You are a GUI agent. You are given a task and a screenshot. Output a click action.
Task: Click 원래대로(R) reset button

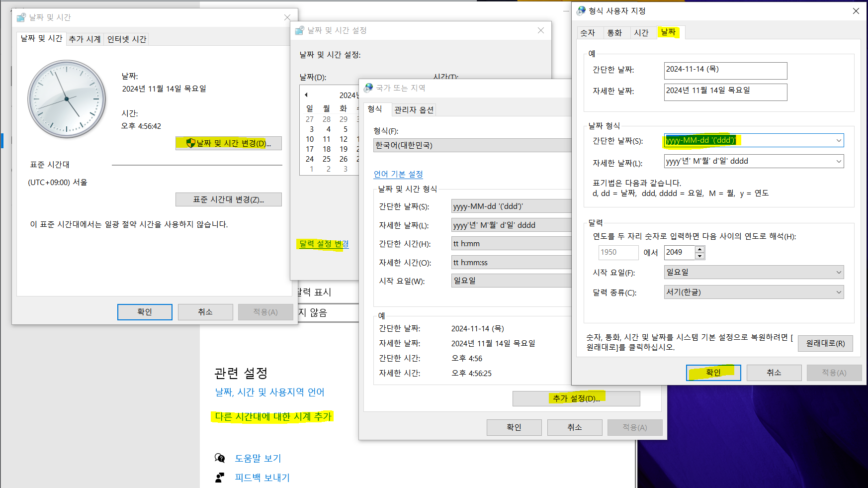(x=825, y=343)
